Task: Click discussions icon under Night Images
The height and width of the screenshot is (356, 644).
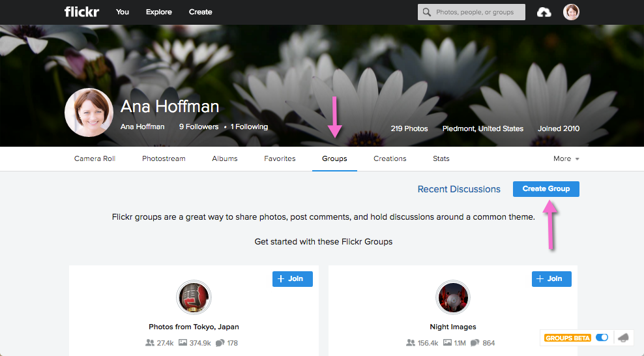Action: coord(475,342)
